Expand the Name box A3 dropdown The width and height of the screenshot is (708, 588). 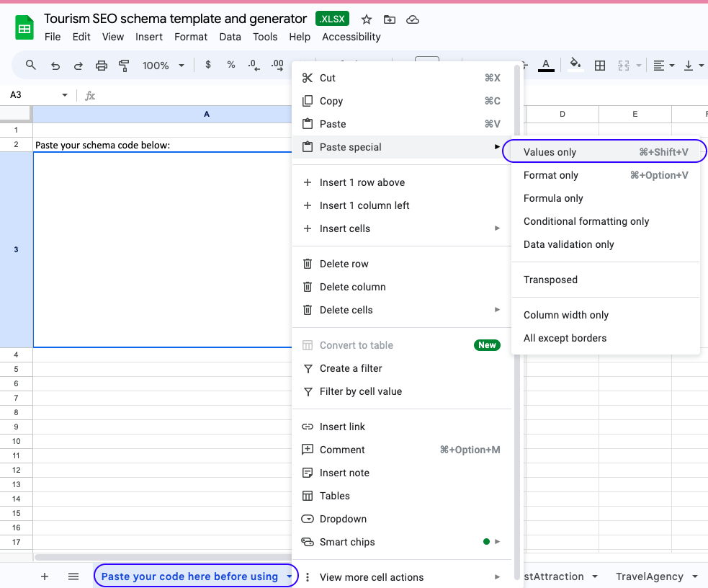coord(65,95)
